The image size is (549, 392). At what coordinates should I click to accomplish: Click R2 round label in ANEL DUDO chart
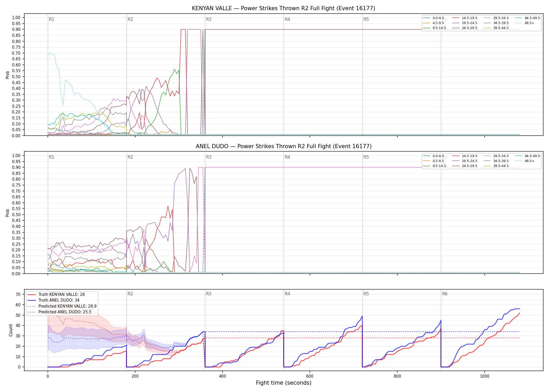(130, 157)
